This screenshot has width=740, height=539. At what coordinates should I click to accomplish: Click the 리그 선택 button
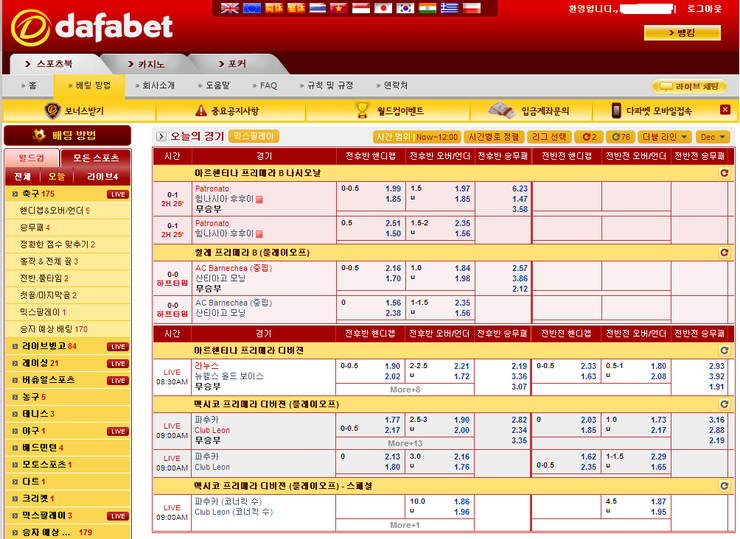(x=549, y=137)
